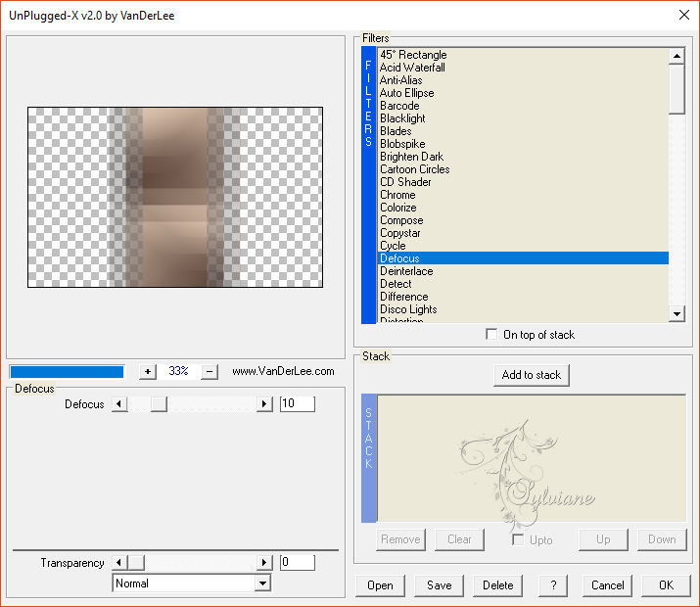Click OK to apply the filter

tap(666, 585)
